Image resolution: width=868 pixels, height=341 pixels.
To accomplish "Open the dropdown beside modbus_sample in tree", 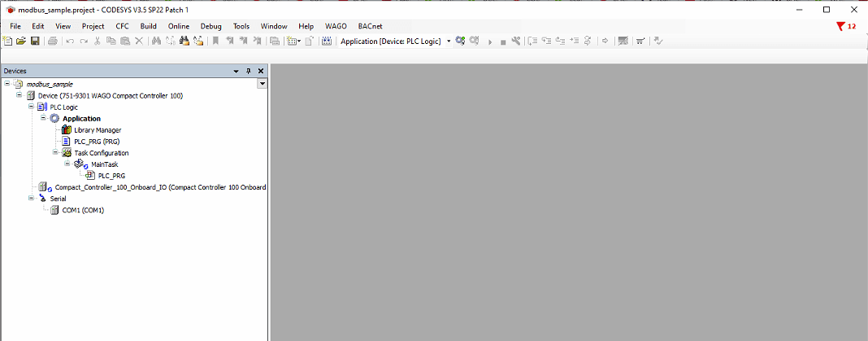I will coord(263,84).
